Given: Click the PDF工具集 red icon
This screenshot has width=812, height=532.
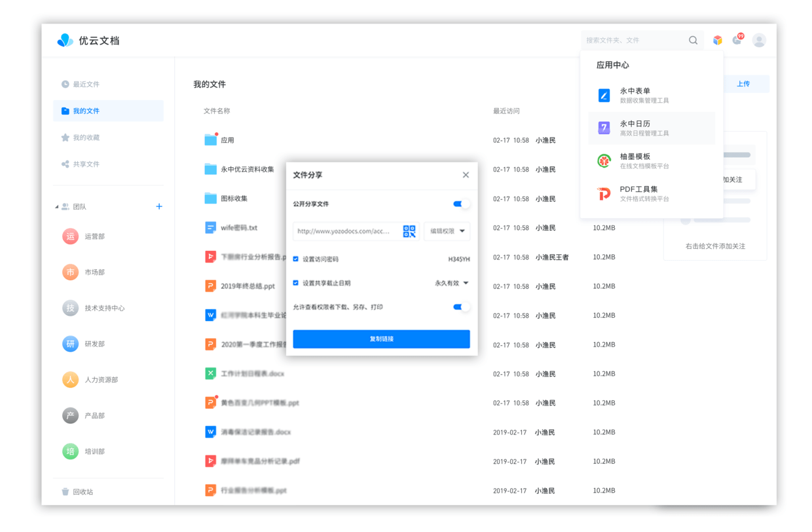Looking at the screenshot, I should click(604, 193).
